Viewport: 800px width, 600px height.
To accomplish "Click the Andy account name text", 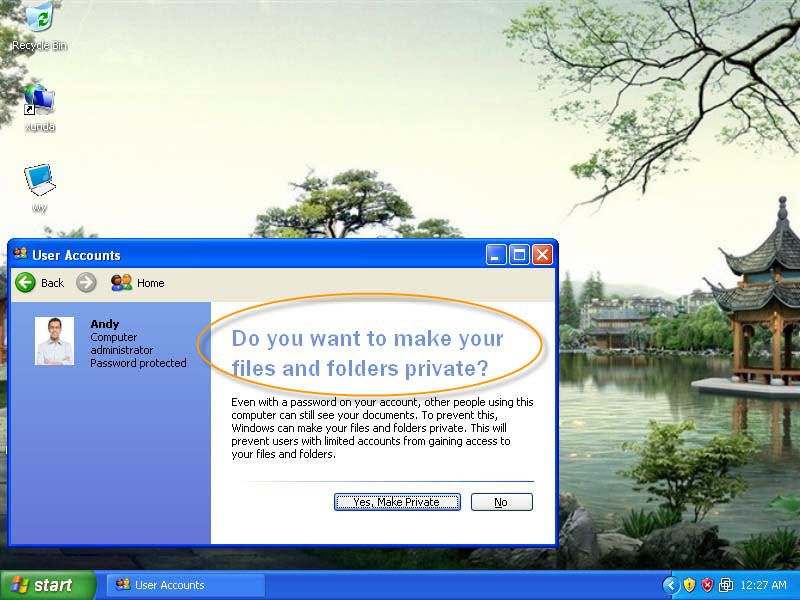I will point(105,324).
